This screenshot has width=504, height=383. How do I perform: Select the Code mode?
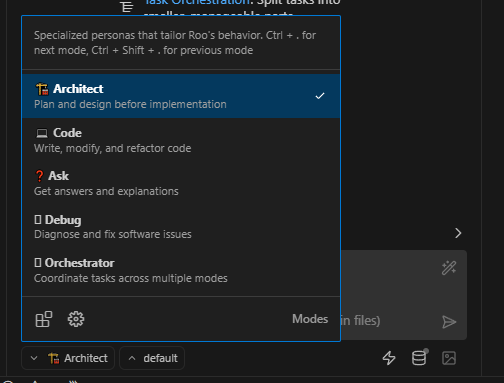tap(181, 140)
